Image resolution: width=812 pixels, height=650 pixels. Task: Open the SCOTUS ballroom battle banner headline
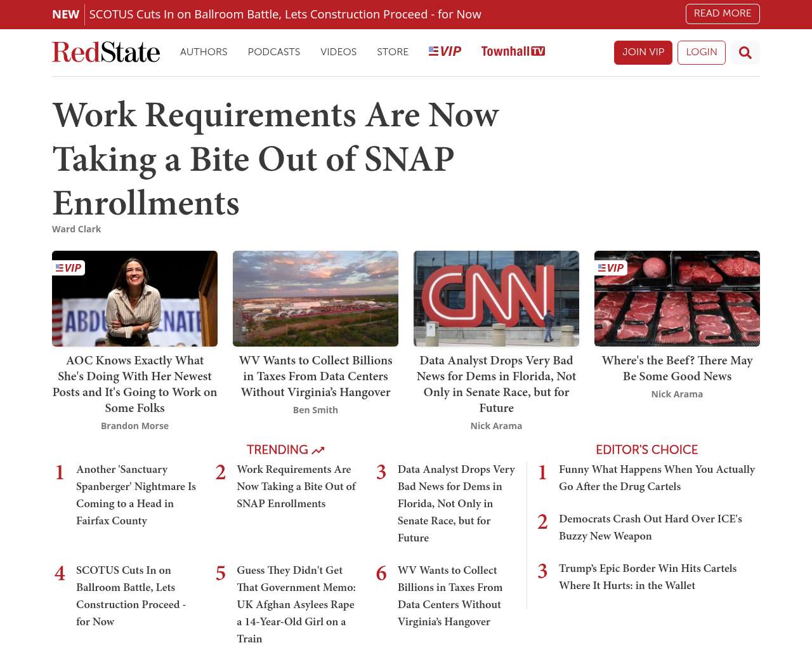(285, 14)
